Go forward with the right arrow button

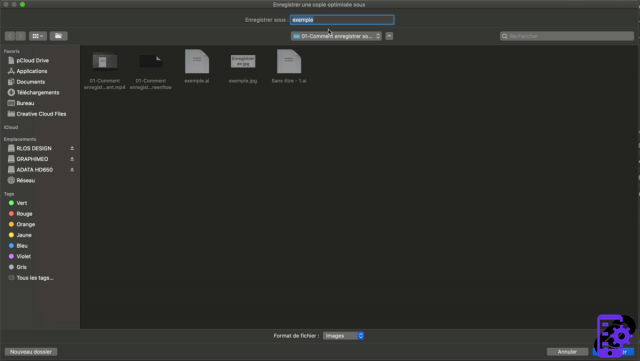[x=20, y=36]
